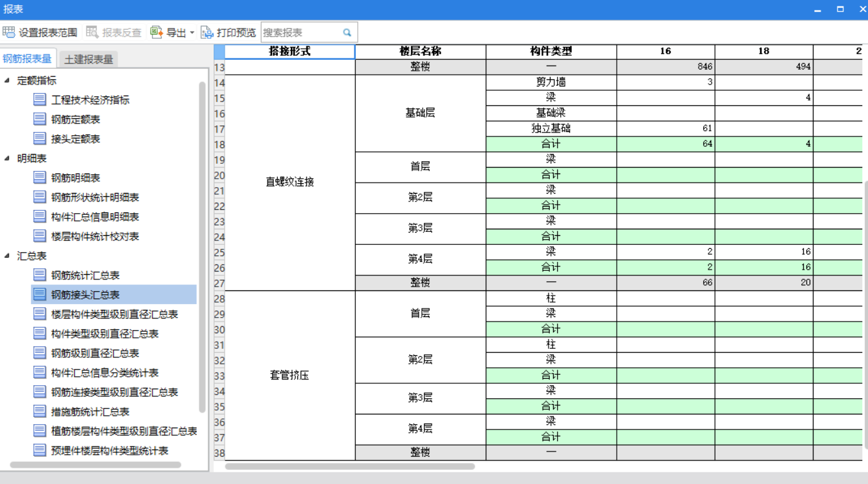
Task: Click the cell with value 66
Action: tap(665, 283)
